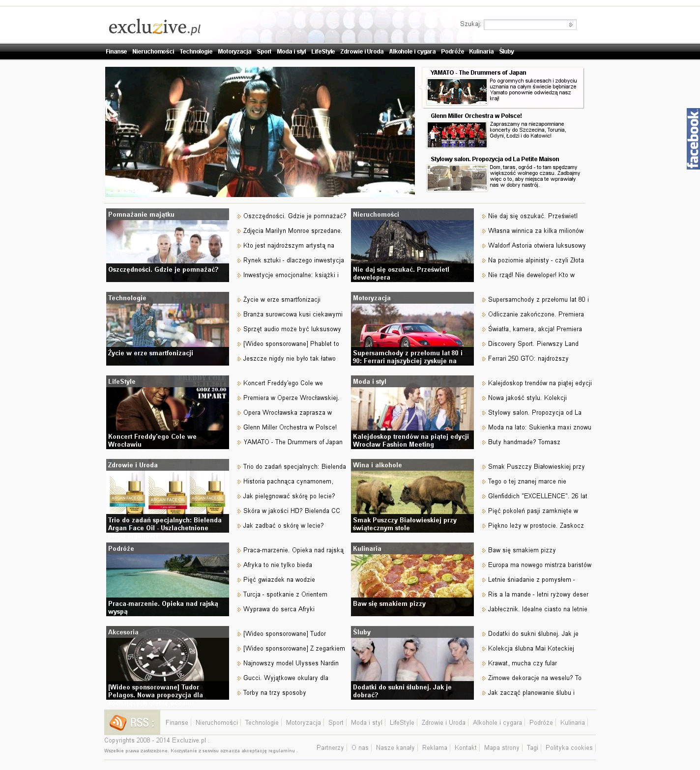The image size is (700, 770).
Task: Go to Śluby in the top navigation
Action: [x=506, y=52]
